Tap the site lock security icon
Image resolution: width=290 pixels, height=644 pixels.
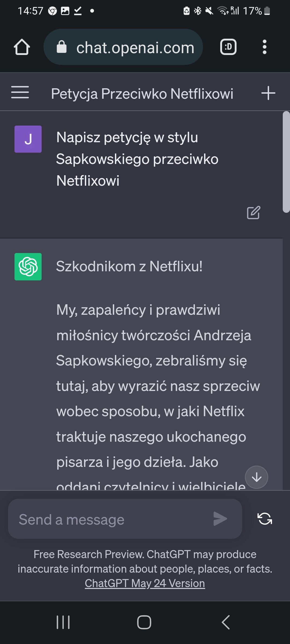click(x=61, y=47)
